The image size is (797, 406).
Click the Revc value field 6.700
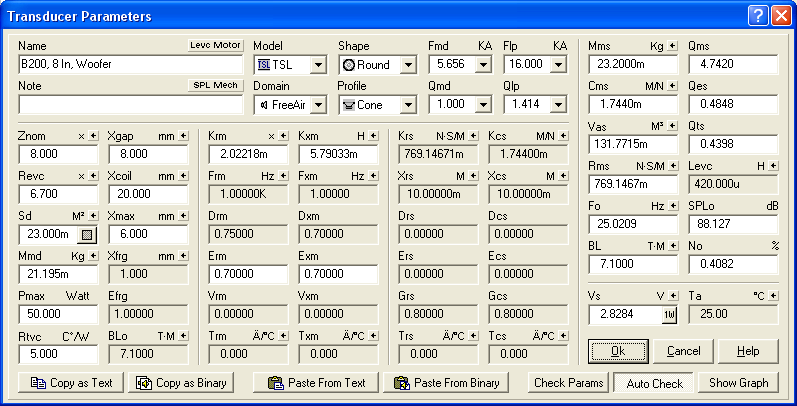pyautogui.click(x=58, y=194)
